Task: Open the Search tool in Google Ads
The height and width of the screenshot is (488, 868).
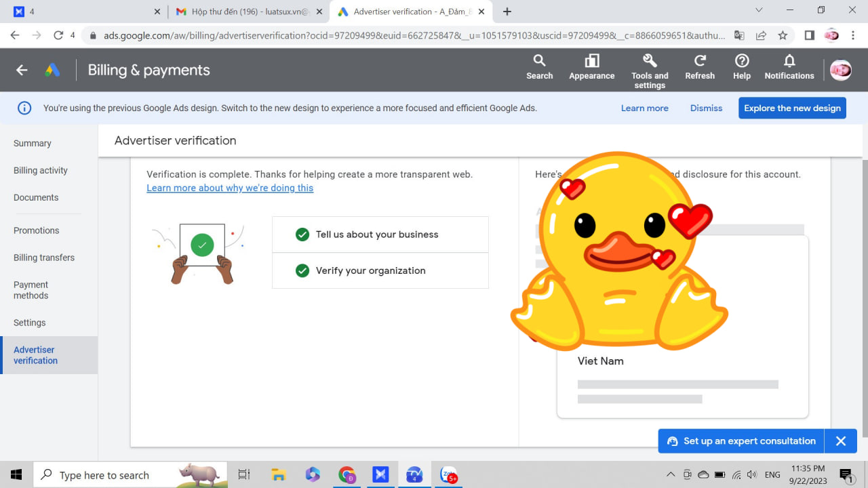Action: (x=539, y=68)
